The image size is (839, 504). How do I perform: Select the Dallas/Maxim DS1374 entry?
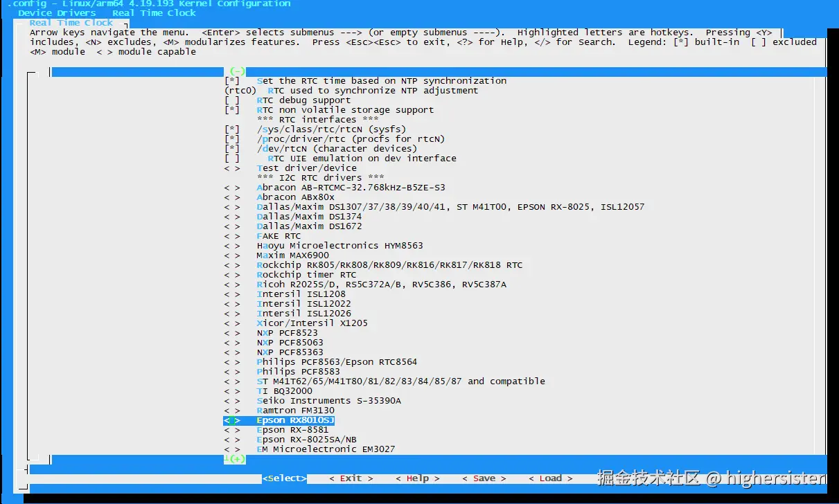[309, 217]
